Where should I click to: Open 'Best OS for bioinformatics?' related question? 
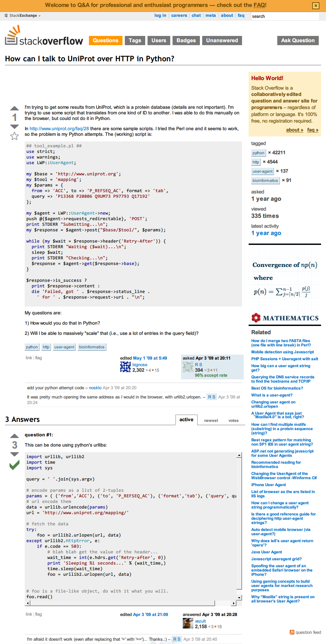point(277,388)
